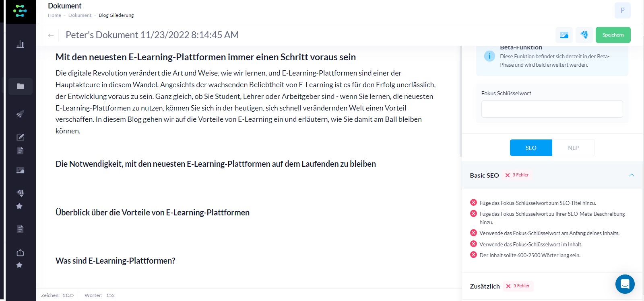
Task: Click error icon beside 'am Anfang deines Inhalts'
Action: point(473,233)
